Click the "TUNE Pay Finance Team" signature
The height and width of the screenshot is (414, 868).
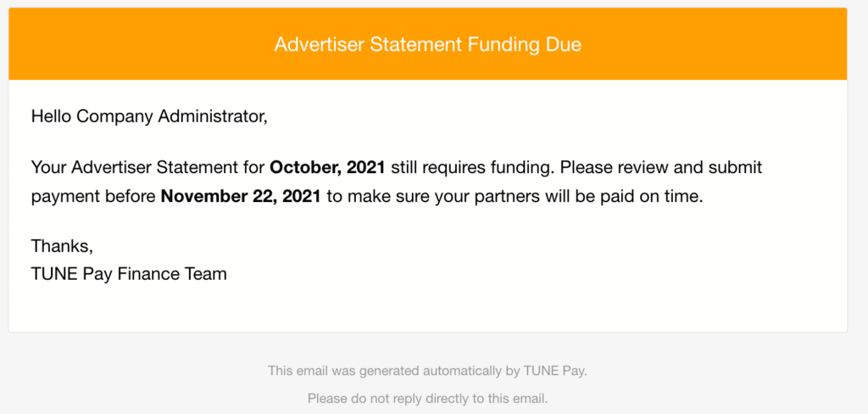click(129, 274)
